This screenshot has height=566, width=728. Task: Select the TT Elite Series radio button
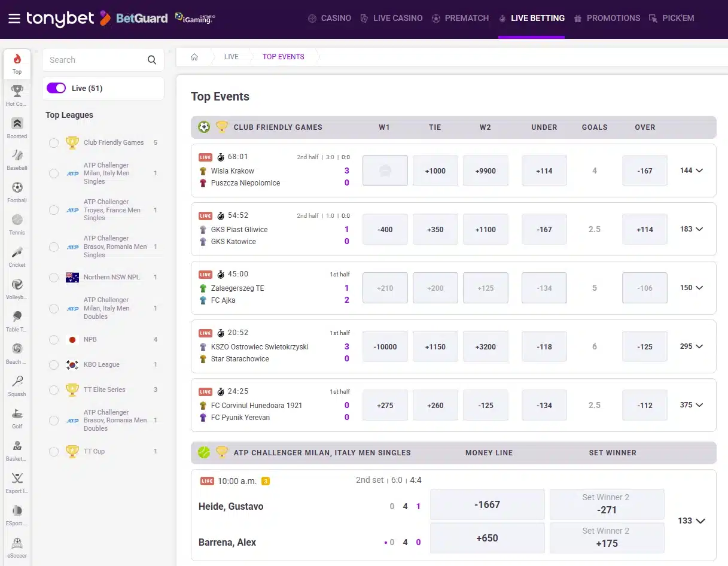point(54,389)
